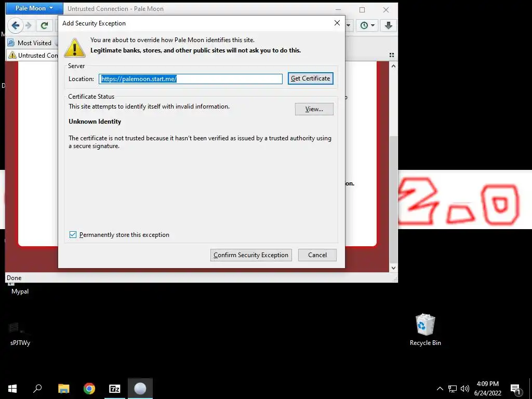Click the Pale Moon taskbar icon

pos(140,389)
